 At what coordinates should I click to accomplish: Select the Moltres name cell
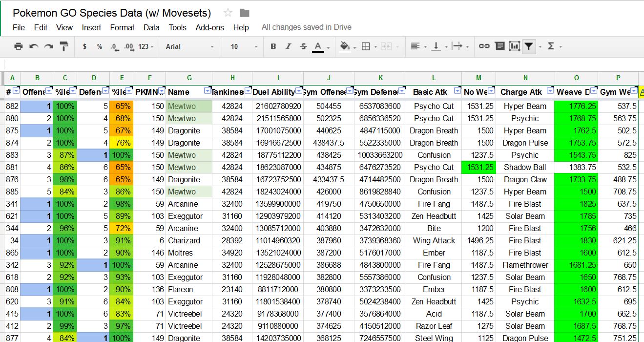(x=189, y=253)
